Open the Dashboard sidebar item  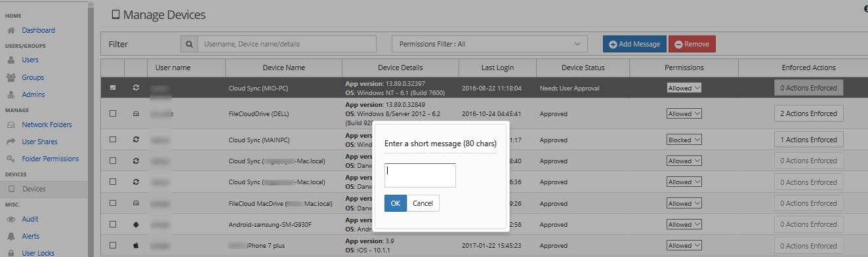pyautogui.click(x=38, y=30)
